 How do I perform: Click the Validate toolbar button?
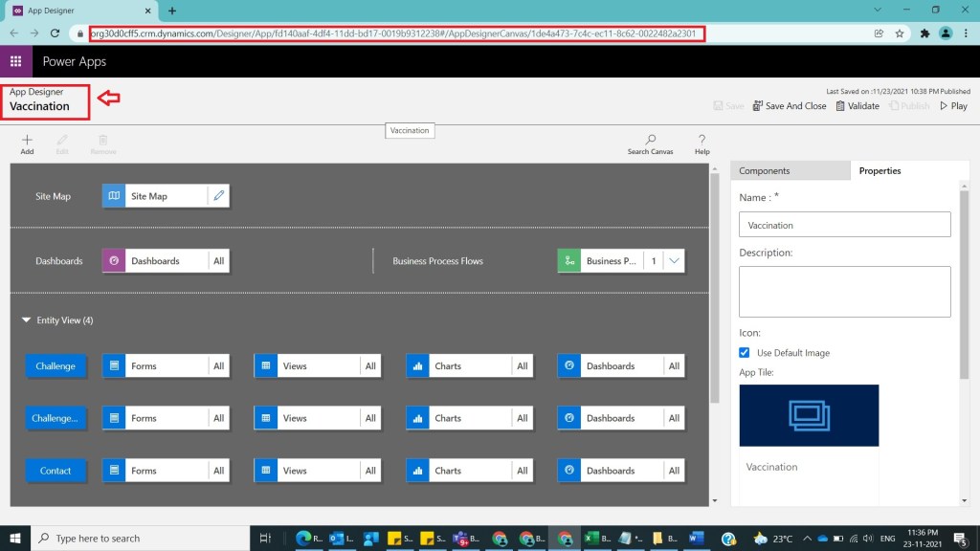tap(857, 106)
